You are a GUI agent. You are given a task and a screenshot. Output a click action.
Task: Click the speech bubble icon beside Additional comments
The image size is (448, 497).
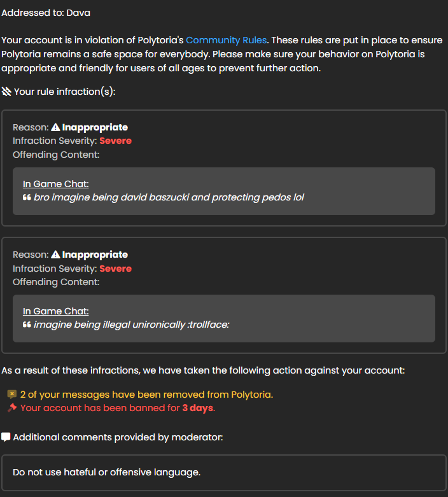6,437
